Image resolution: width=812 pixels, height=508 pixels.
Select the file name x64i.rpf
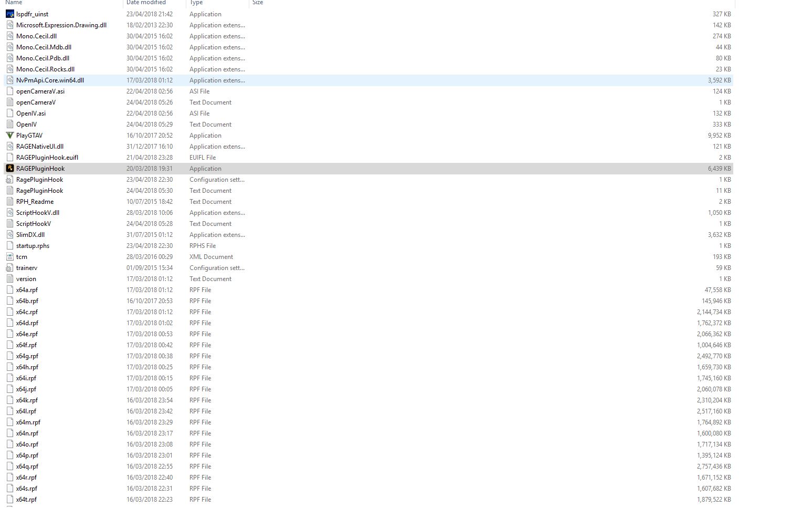[26, 378]
